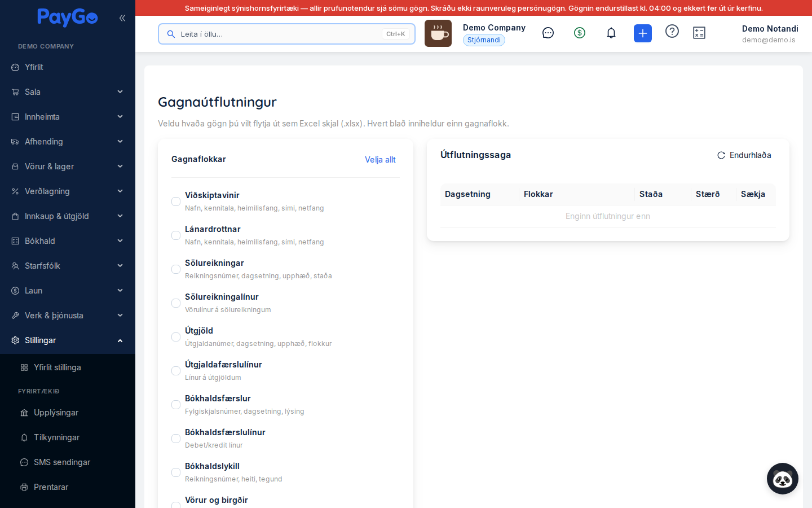Open the chat messages icon
The width and height of the screenshot is (812, 508).
(x=548, y=33)
